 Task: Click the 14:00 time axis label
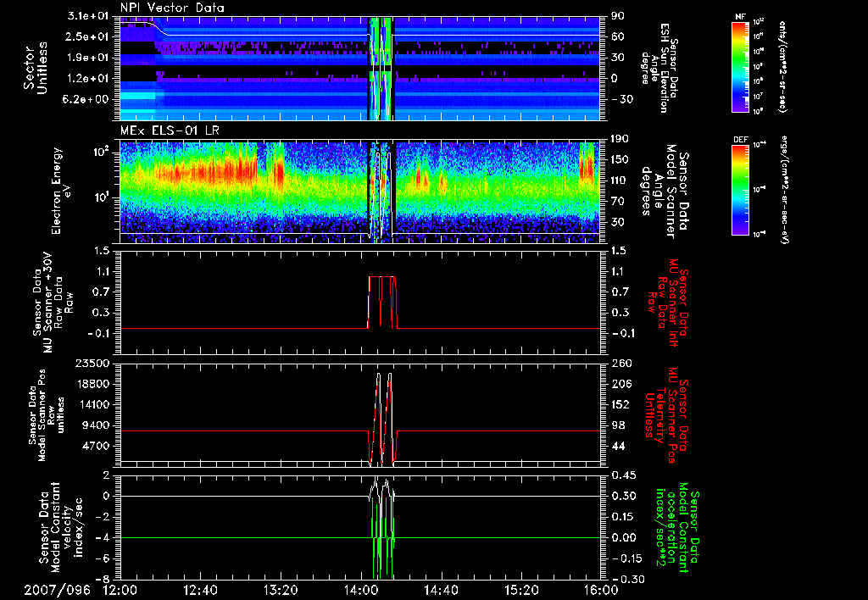pos(361,590)
